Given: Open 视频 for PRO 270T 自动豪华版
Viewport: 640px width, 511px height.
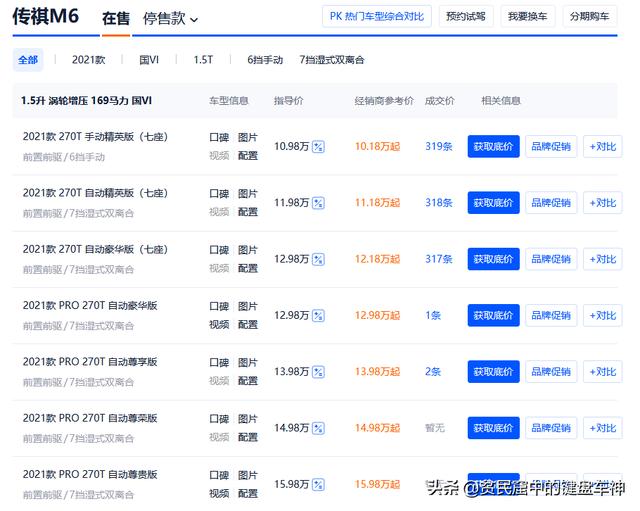Looking at the screenshot, I should coord(219,324).
